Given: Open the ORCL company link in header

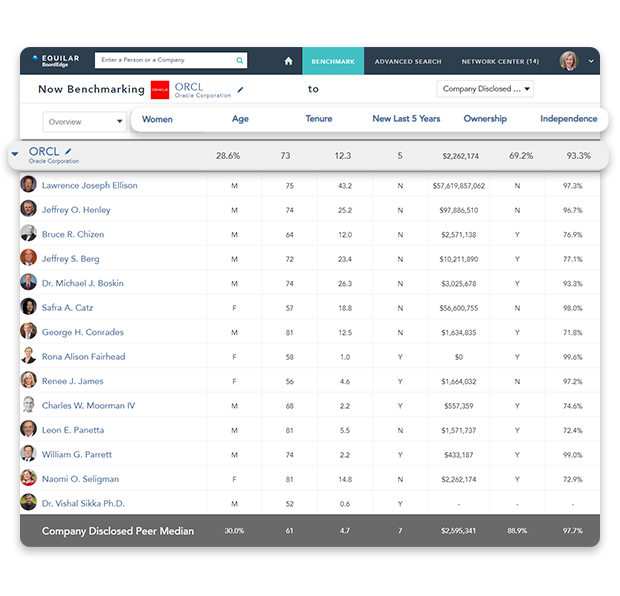Looking at the screenshot, I should tap(189, 87).
